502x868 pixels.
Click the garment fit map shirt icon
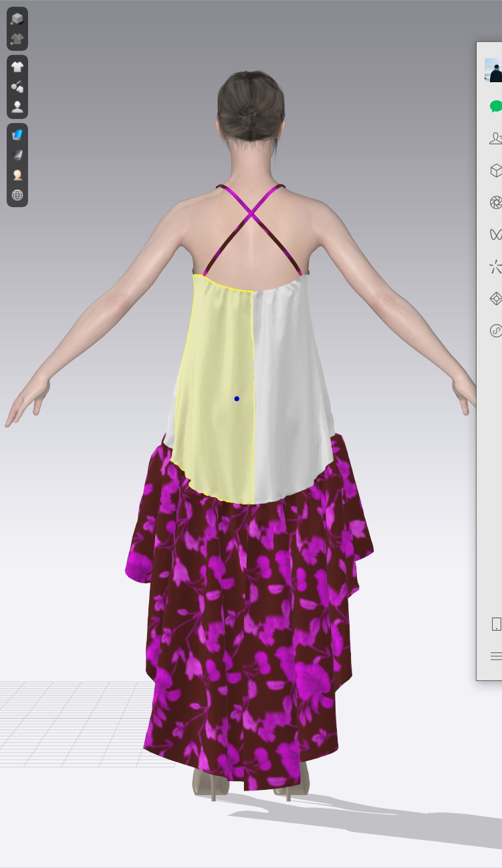[x=17, y=39]
